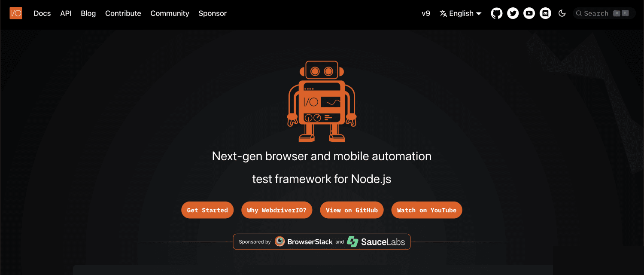Click the orange robot mascot image
Image resolution: width=644 pixels, height=275 pixels.
(322, 101)
